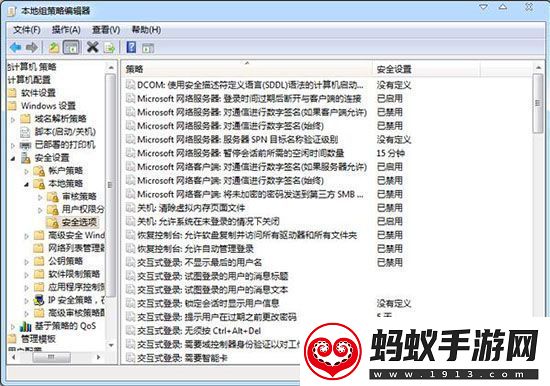Click the show/hide action pane toolbar icon
Viewport: 550px width, 386px height.
pos(148,48)
